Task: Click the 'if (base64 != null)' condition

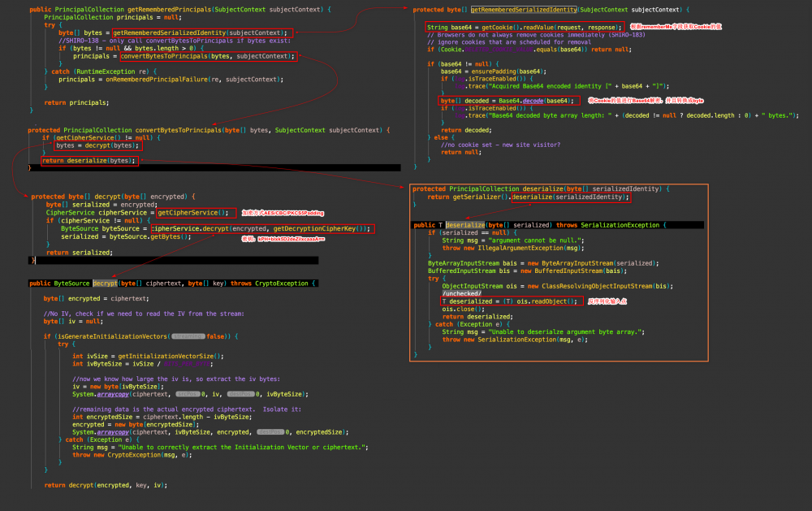Action: [463, 63]
